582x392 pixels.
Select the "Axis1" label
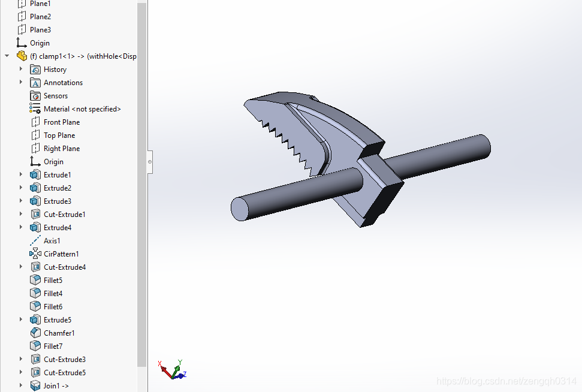coord(52,241)
